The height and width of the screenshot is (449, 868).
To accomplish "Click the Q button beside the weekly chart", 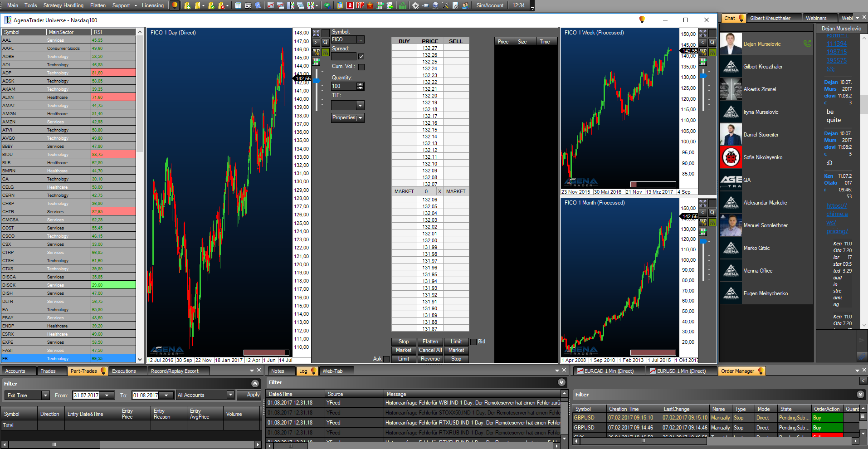I will click(x=712, y=42).
